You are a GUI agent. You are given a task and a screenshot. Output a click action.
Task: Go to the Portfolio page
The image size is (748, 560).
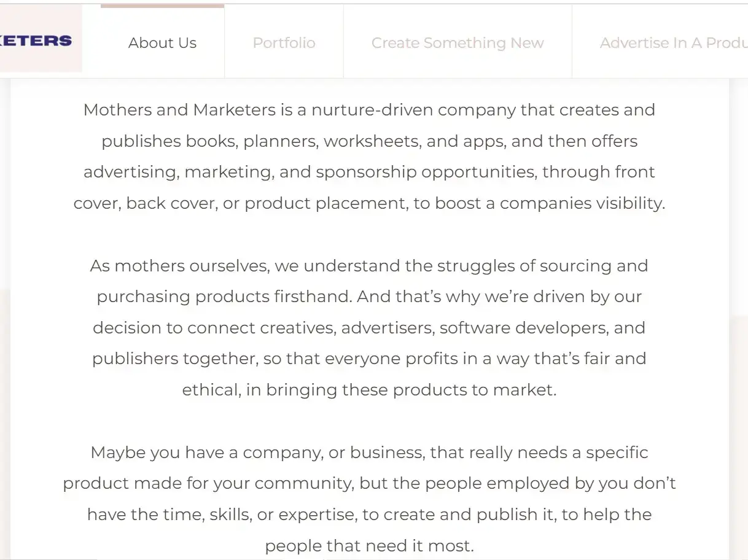284,43
